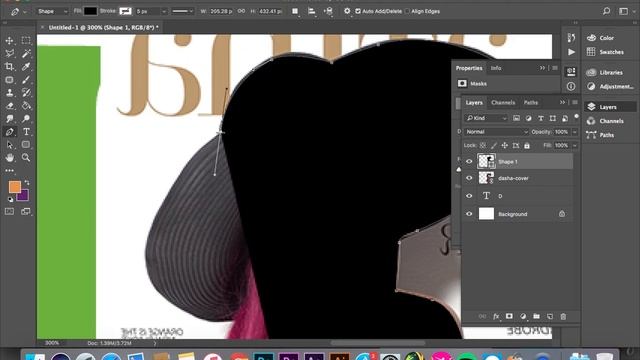Select the Brush tool

[26, 80]
